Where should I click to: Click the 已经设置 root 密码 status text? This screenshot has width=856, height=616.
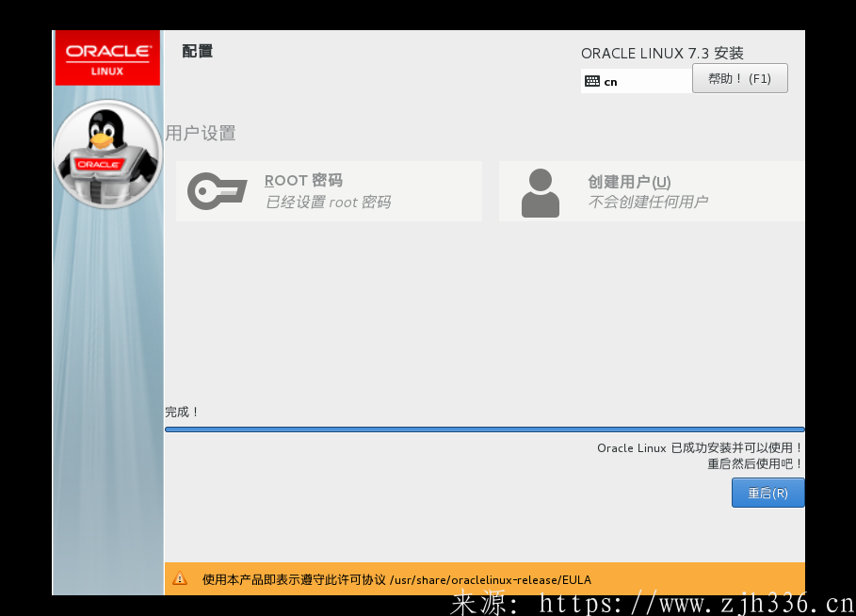(x=328, y=202)
